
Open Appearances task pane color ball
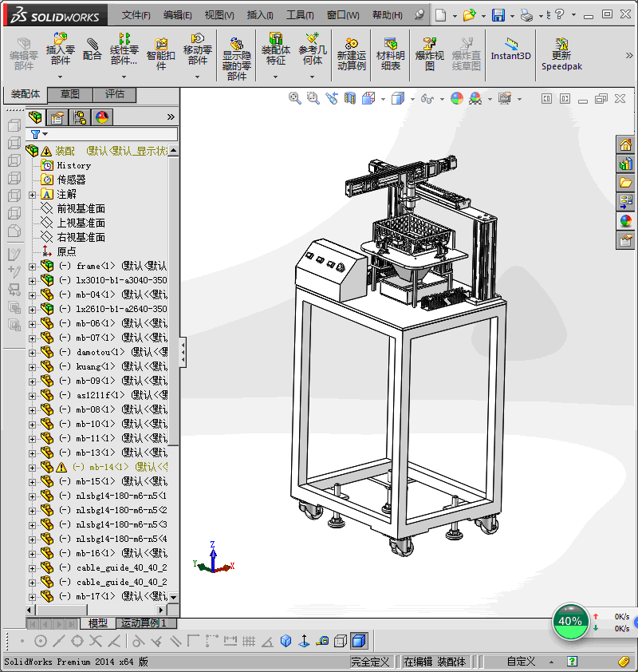(x=625, y=221)
